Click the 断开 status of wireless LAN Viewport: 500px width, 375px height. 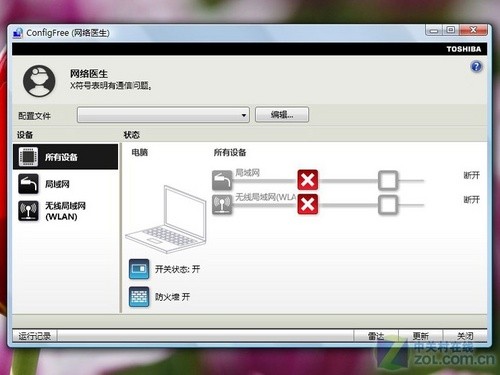point(472,199)
